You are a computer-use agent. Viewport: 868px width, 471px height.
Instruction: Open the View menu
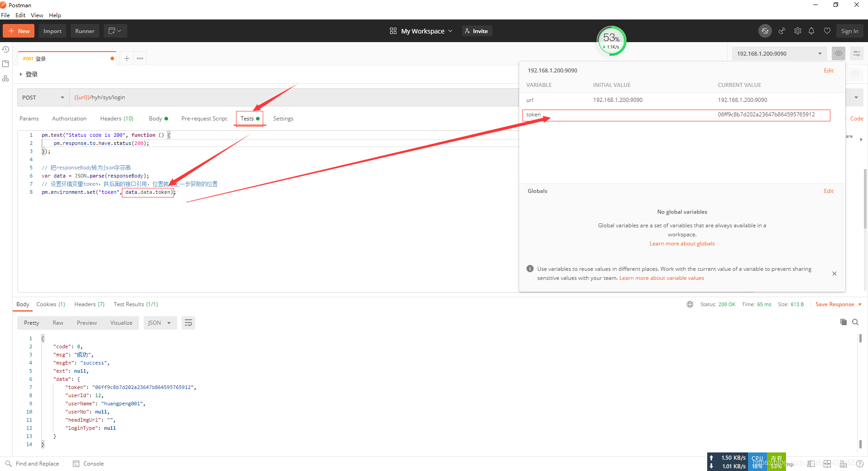pos(37,15)
